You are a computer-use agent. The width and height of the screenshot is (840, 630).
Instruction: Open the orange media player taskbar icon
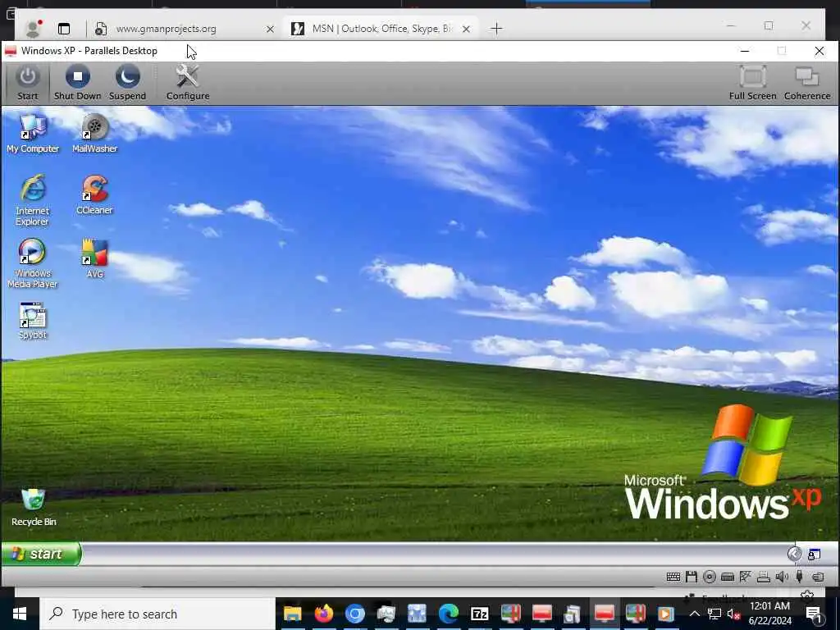pyautogui.click(x=666, y=614)
